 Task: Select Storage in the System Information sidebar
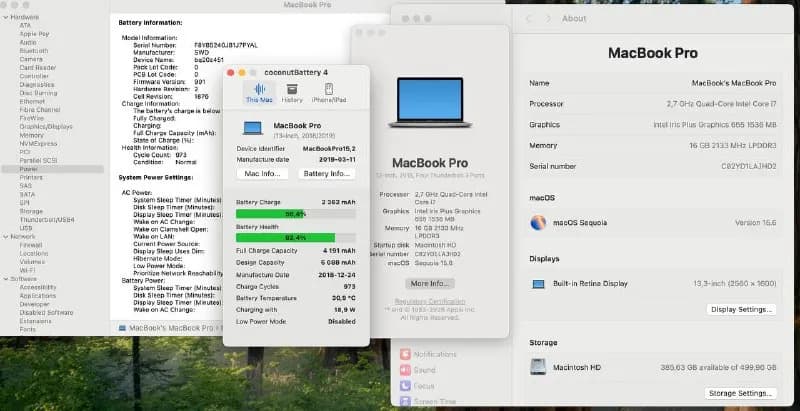click(31, 211)
